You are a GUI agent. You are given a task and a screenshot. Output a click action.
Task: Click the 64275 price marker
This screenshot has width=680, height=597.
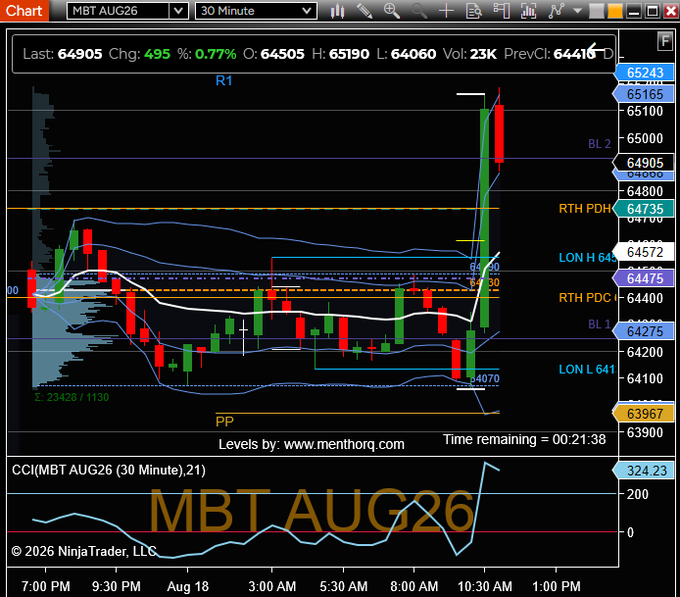(644, 331)
